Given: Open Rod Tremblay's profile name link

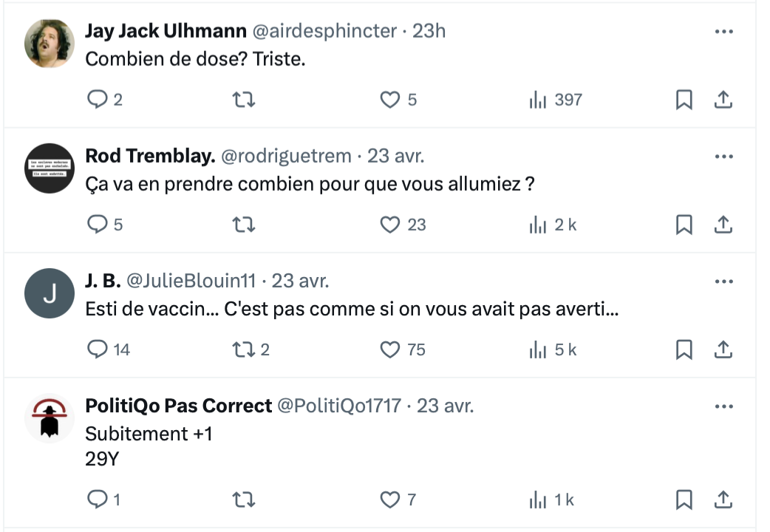Looking at the screenshot, I should pos(150,157).
